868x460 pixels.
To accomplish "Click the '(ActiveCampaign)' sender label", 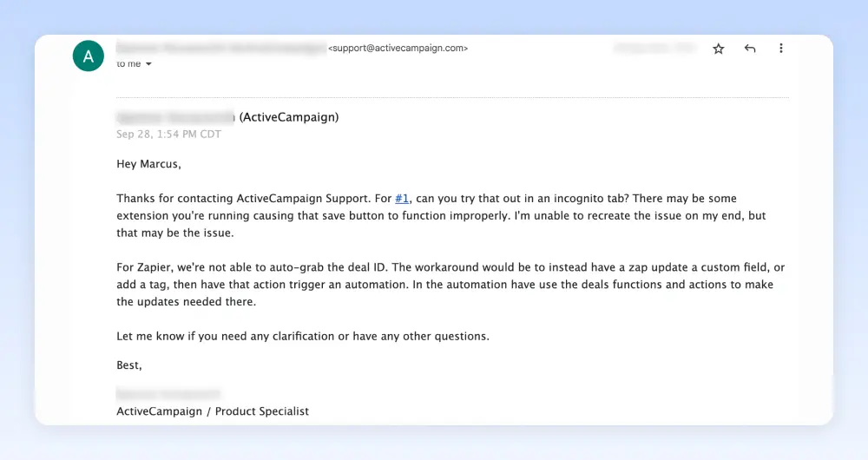I will [289, 117].
